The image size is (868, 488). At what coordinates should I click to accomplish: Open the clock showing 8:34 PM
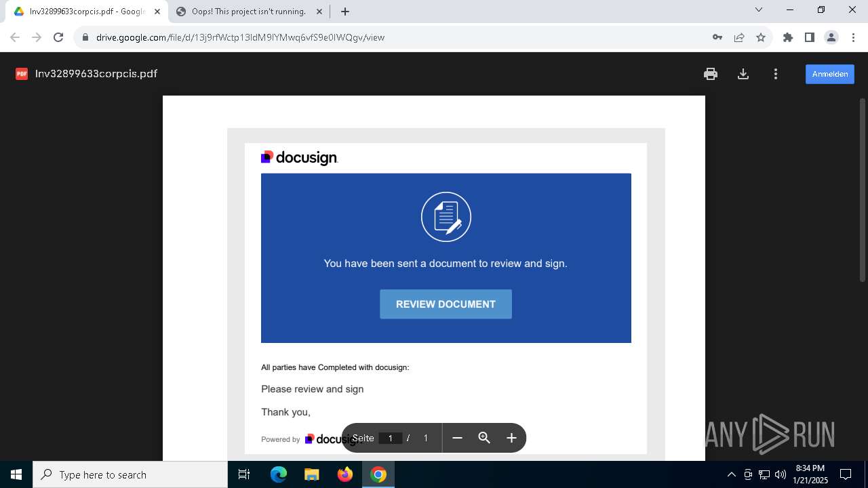tap(810, 474)
